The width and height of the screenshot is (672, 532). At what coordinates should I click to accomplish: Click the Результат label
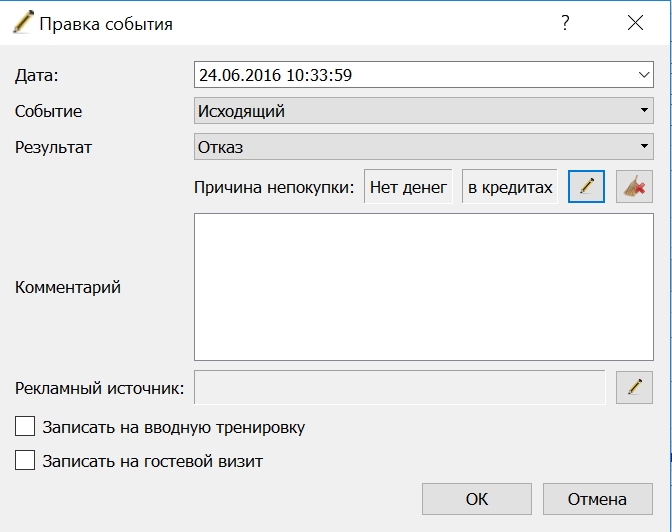(x=53, y=147)
